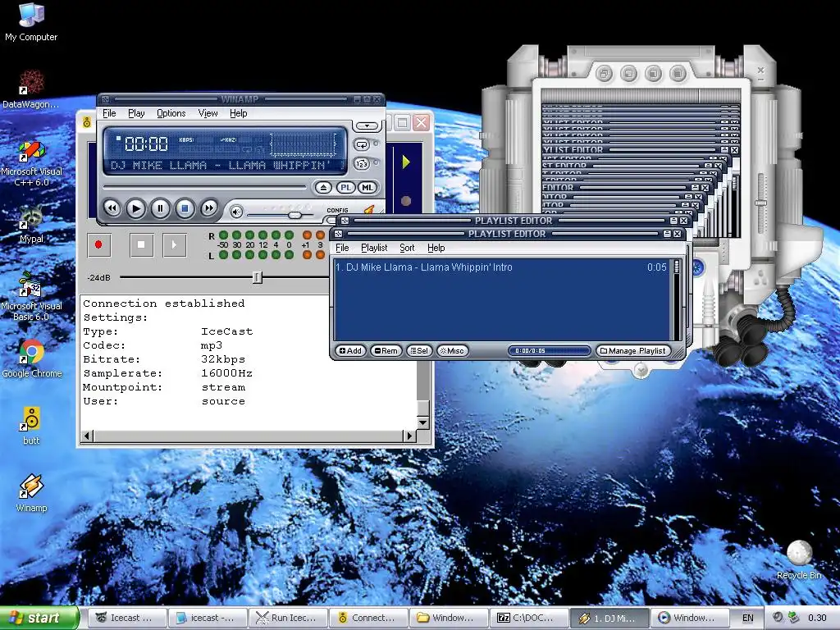Click the Rem button in playlist editor

click(386, 351)
